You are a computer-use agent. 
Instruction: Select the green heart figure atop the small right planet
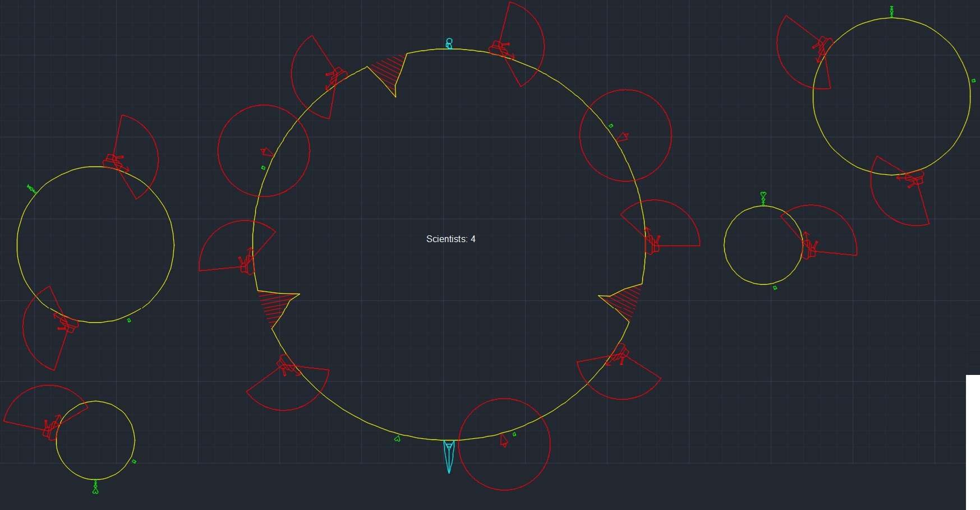click(x=763, y=198)
